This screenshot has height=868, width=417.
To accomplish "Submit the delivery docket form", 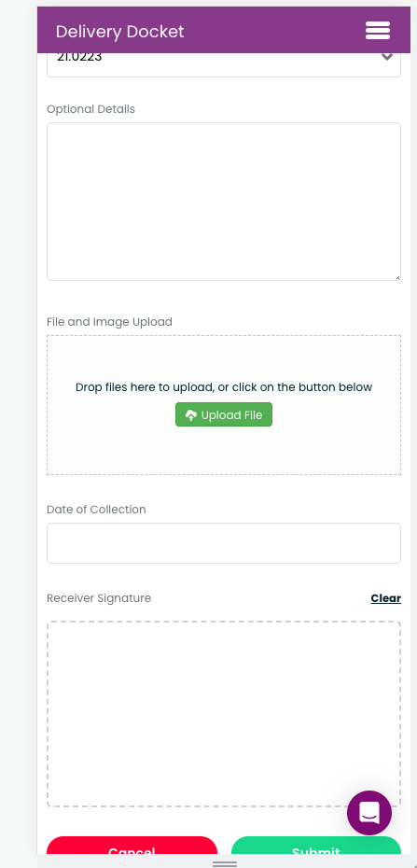I will [x=316, y=847].
